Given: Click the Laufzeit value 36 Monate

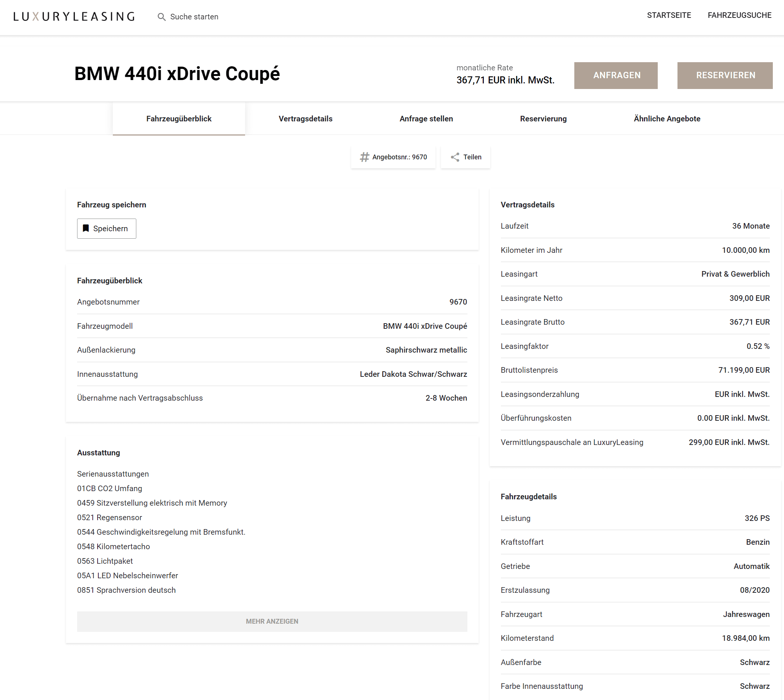Looking at the screenshot, I should pos(750,226).
